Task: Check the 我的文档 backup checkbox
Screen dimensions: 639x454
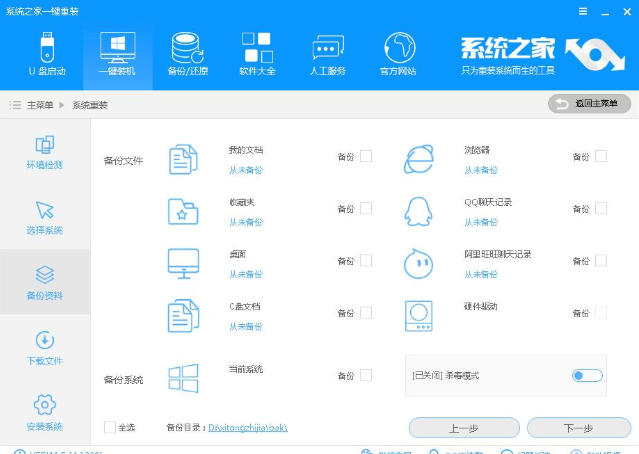Action: click(366, 156)
